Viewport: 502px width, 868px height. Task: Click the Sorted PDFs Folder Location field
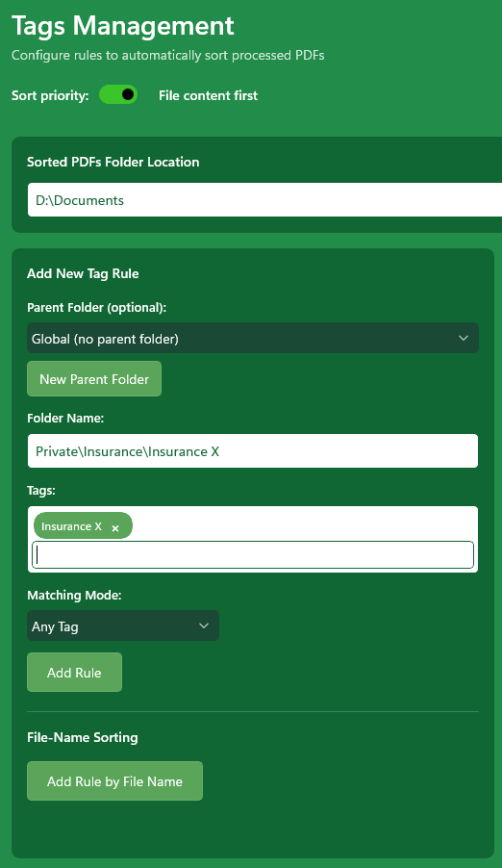point(264,200)
